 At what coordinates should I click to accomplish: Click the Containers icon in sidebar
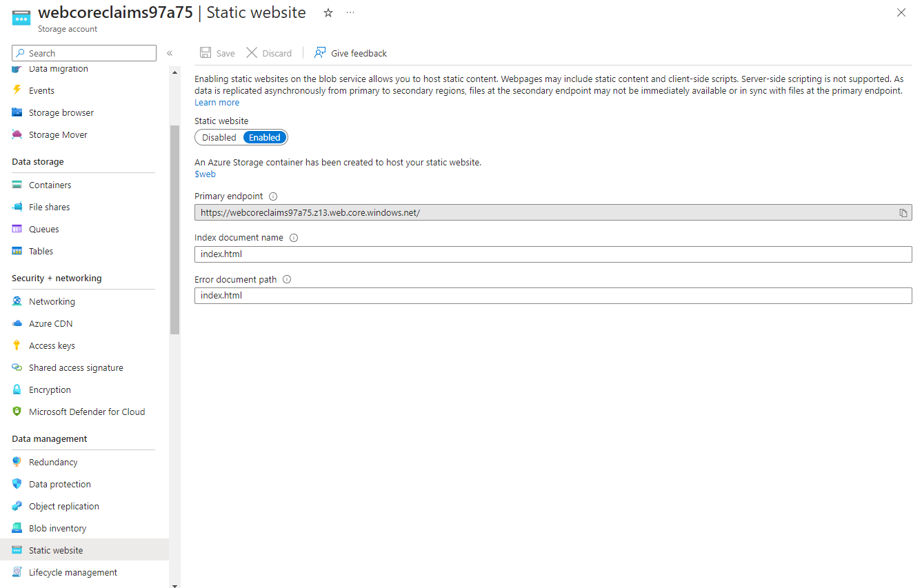coord(17,185)
